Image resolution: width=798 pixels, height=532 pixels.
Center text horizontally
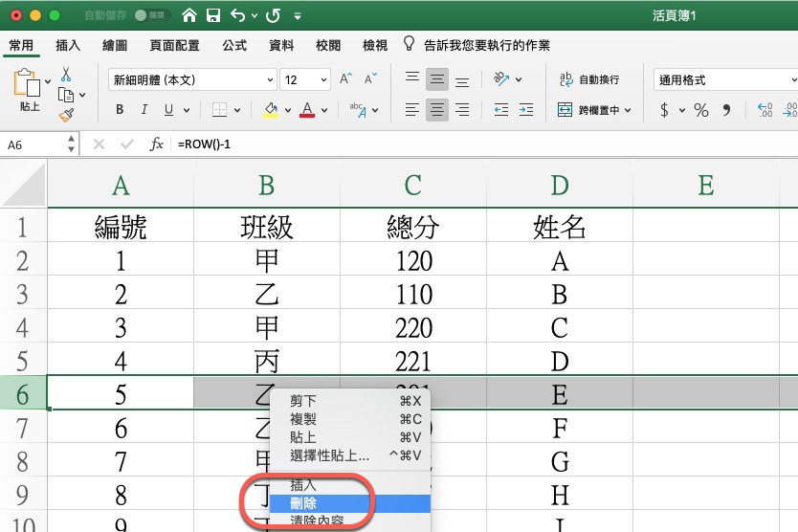[436, 109]
